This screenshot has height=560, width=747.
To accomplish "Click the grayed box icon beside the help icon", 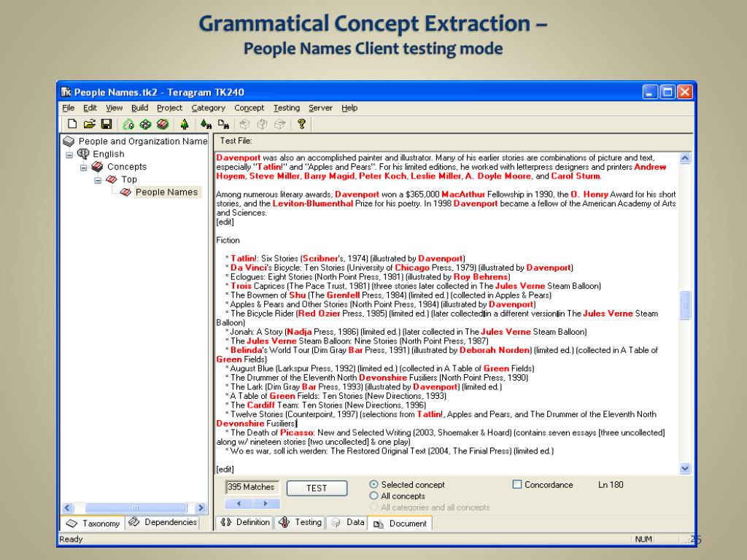I will click(280, 124).
